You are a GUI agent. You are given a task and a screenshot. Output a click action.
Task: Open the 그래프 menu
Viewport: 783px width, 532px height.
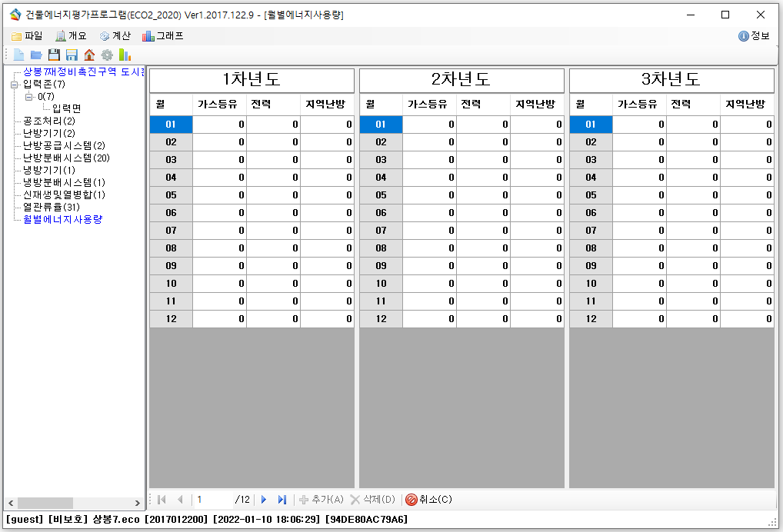[163, 36]
